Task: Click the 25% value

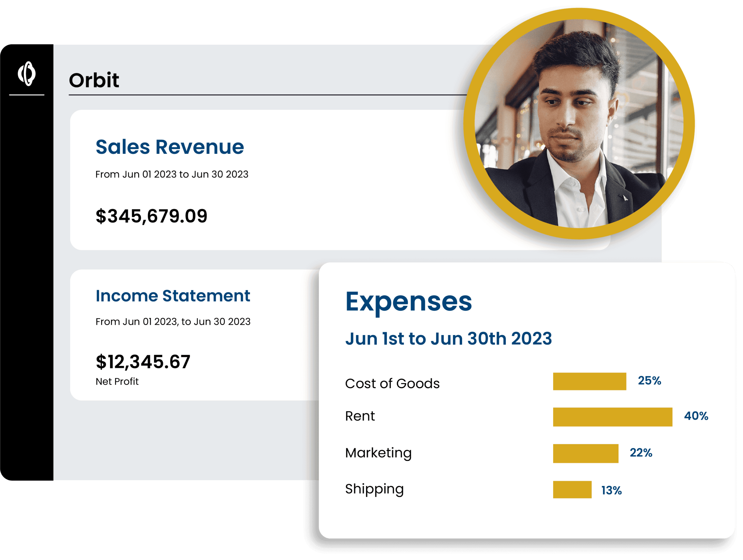Action: click(649, 381)
